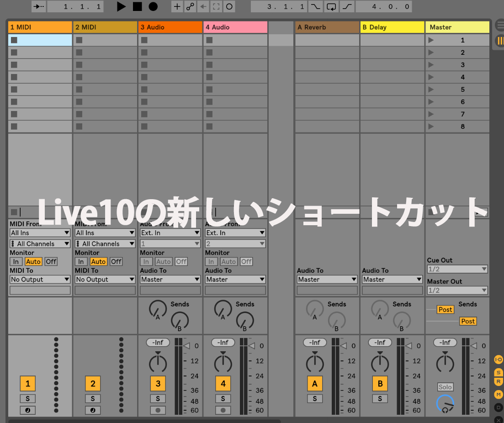The image size is (504, 423).
Task: Select the 4 Audio track title
Action: (235, 27)
